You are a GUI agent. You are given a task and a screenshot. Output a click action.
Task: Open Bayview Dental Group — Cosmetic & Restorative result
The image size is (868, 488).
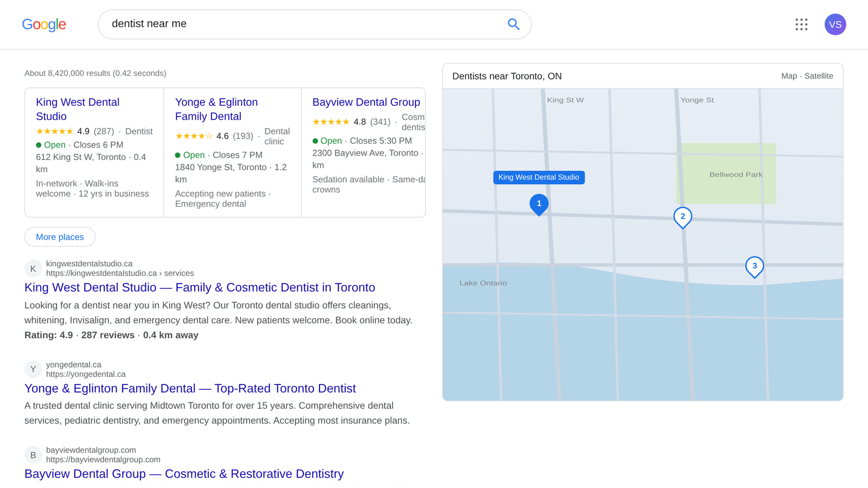[184, 474]
